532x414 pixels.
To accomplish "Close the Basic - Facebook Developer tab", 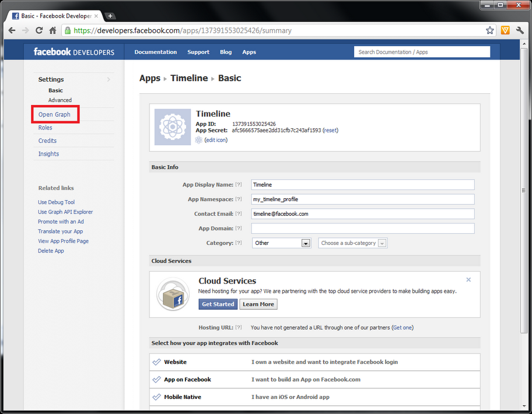I will click(96, 16).
